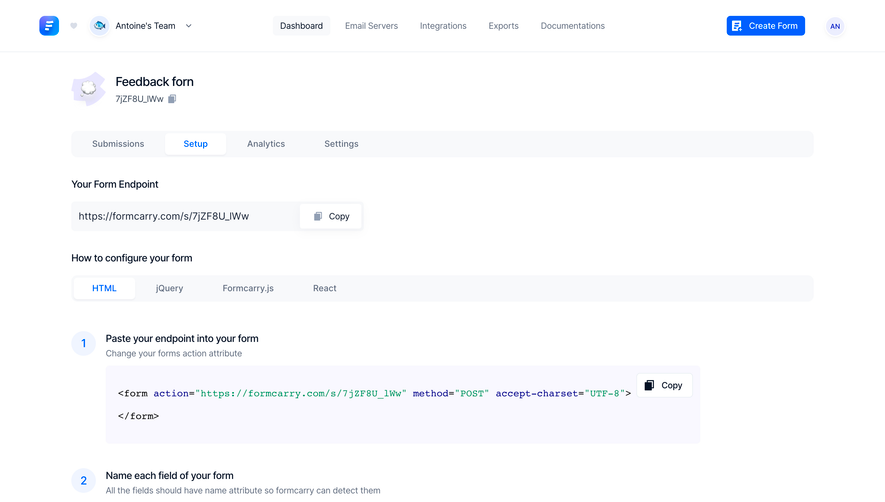Open Documentations link
Screen dimensions: 885x502
pos(572,26)
